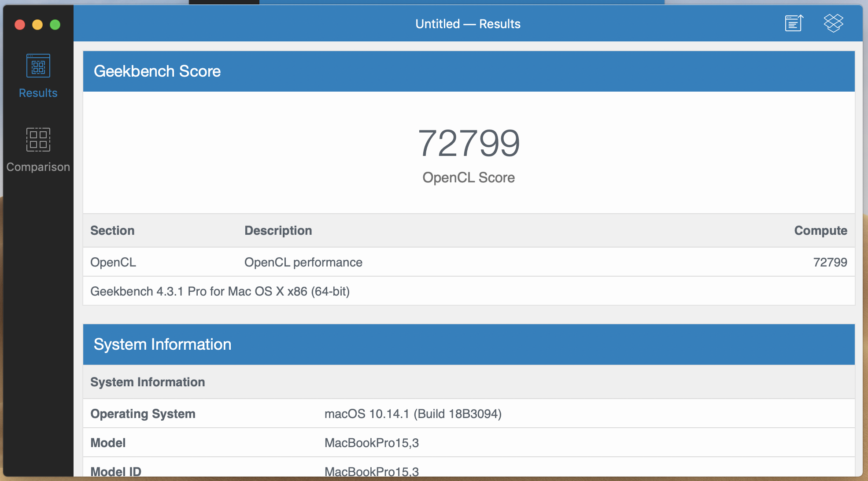The width and height of the screenshot is (868, 481).
Task: Click the MacBookPro15,3 Model value
Action: 372,443
